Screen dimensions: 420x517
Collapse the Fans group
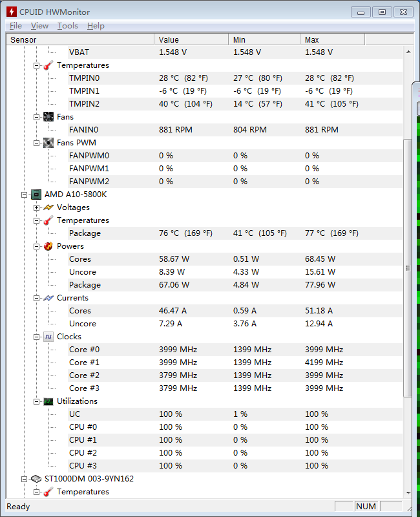pos(36,117)
